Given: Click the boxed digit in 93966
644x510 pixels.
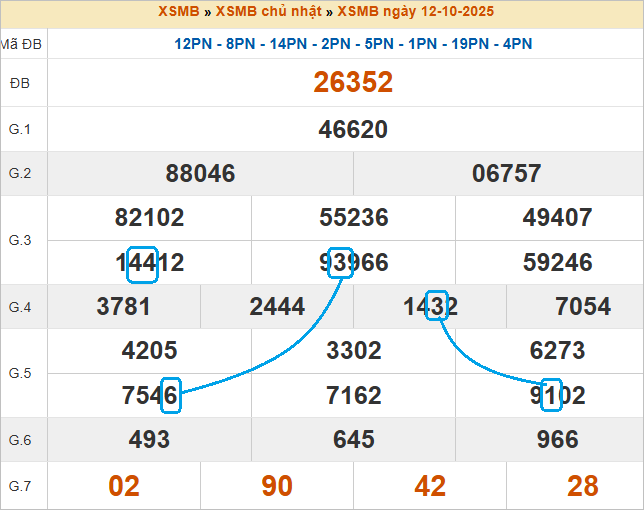Looking at the screenshot, I should click(x=341, y=262).
